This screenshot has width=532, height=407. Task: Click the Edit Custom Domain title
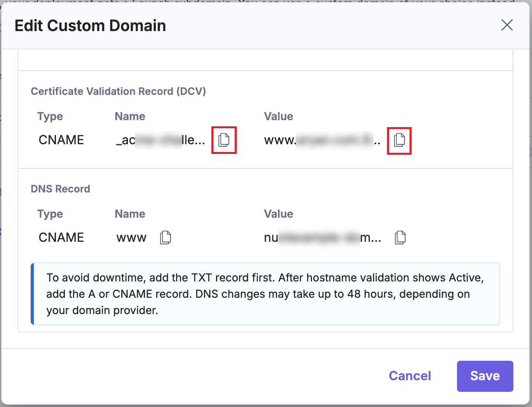90,25
